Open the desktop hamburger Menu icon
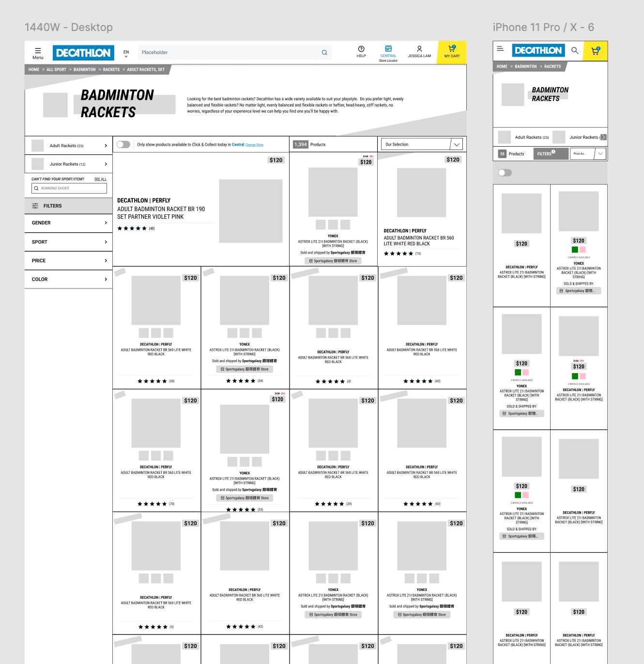The width and height of the screenshot is (644, 664). coord(38,50)
